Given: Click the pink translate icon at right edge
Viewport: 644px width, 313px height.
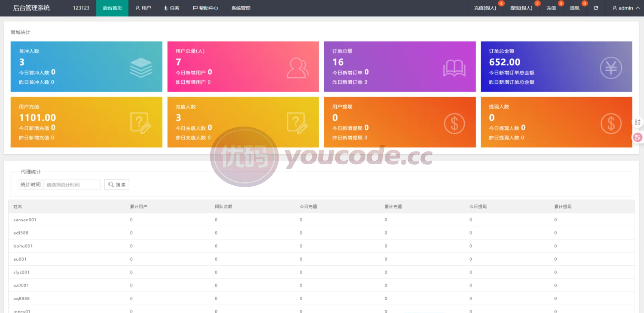Looking at the screenshot, I should [x=638, y=137].
